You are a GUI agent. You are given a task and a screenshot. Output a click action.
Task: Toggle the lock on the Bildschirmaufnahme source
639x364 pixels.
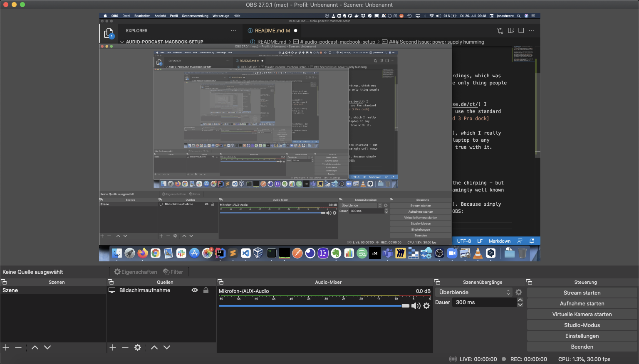point(206,290)
